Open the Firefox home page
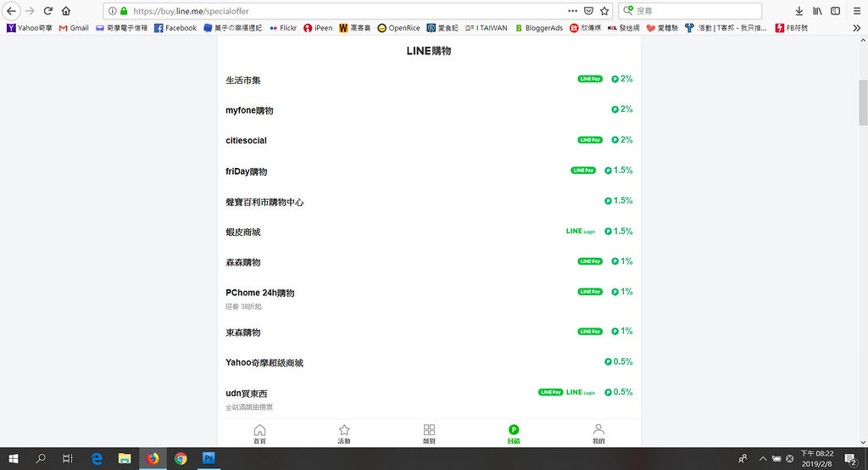Image resolution: width=868 pixels, height=470 pixels. [66, 10]
